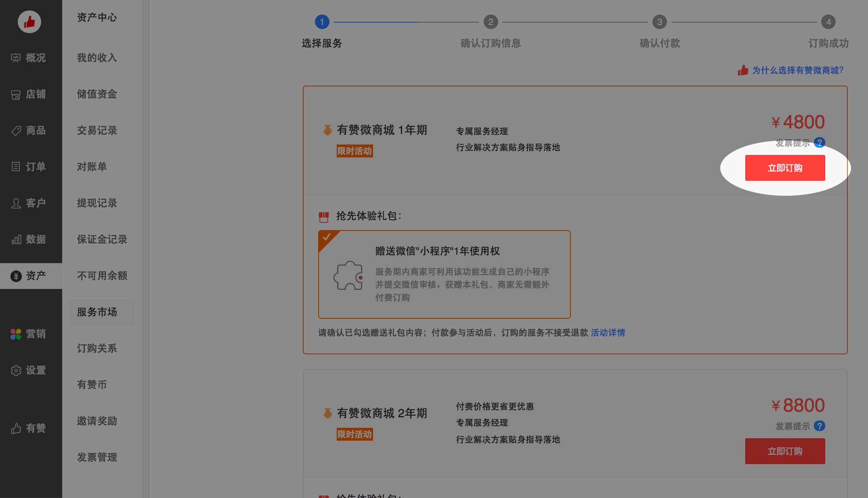Click step 3 确认付款 circle
Viewport: 868px width, 498px height.
pos(660,22)
